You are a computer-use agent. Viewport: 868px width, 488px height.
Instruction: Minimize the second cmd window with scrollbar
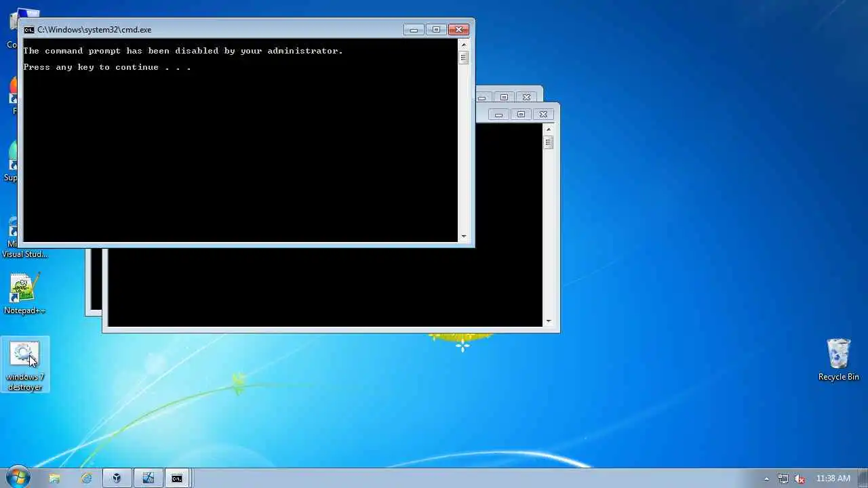[x=498, y=115]
